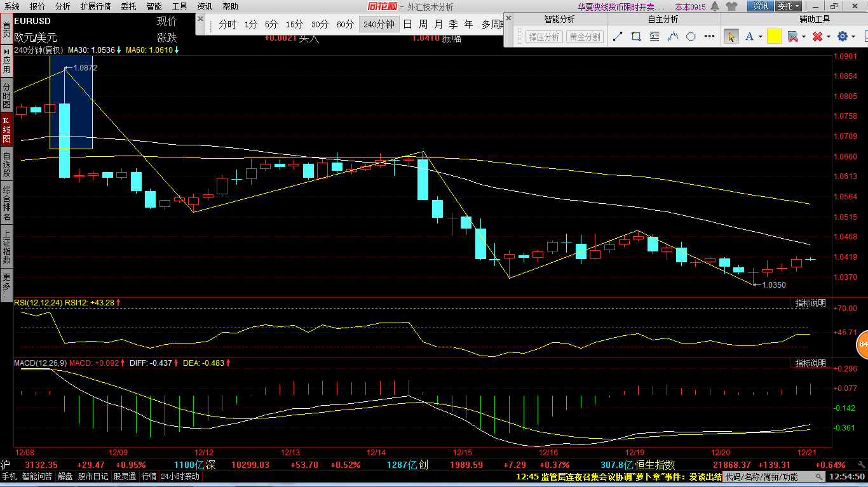The width and height of the screenshot is (868, 487).
Task: Open the 上证指数 sidebar tab
Action: click(6, 247)
